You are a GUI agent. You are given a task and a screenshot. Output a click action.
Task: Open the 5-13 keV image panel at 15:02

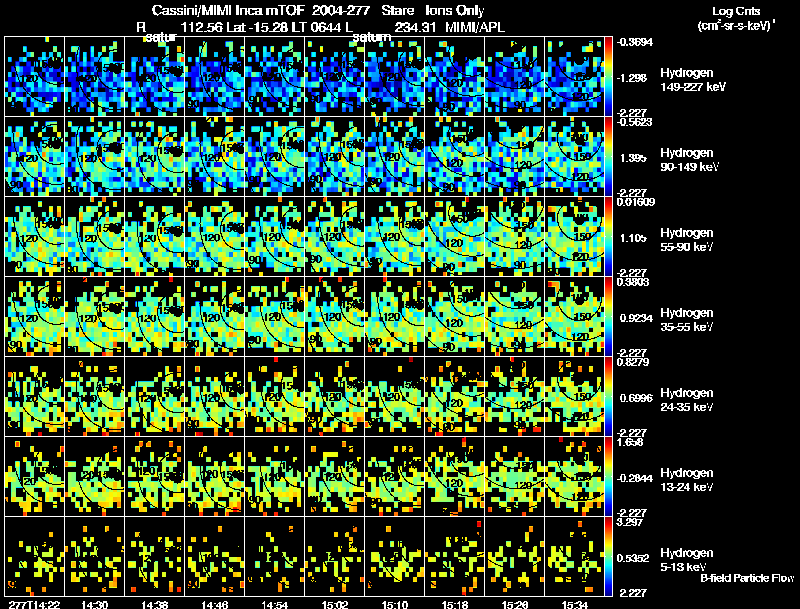(335, 557)
